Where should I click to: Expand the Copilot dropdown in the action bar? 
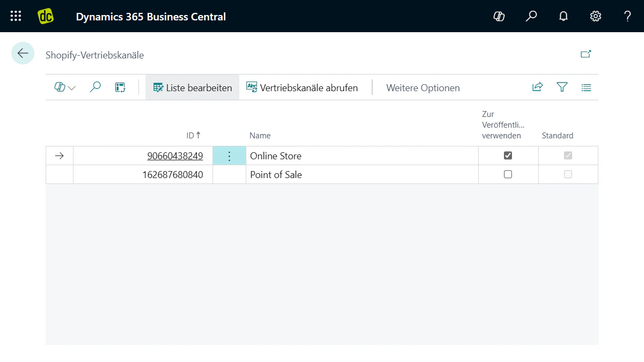pyautogui.click(x=65, y=87)
